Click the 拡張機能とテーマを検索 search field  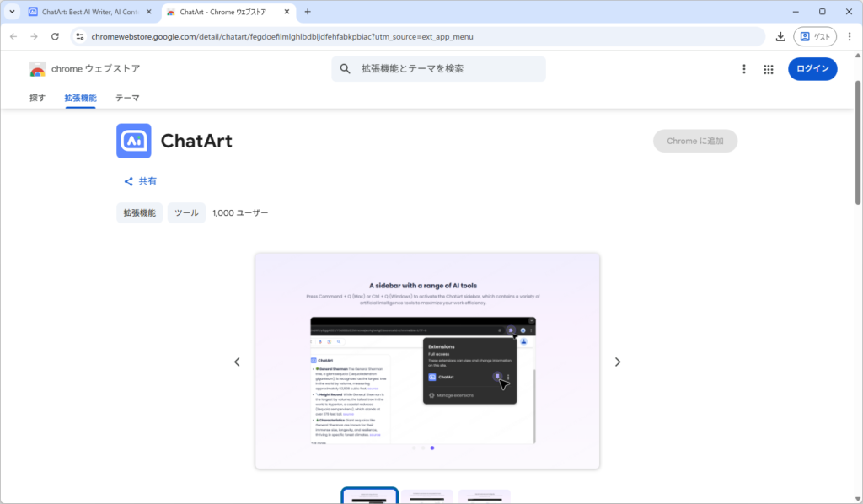(447, 69)
